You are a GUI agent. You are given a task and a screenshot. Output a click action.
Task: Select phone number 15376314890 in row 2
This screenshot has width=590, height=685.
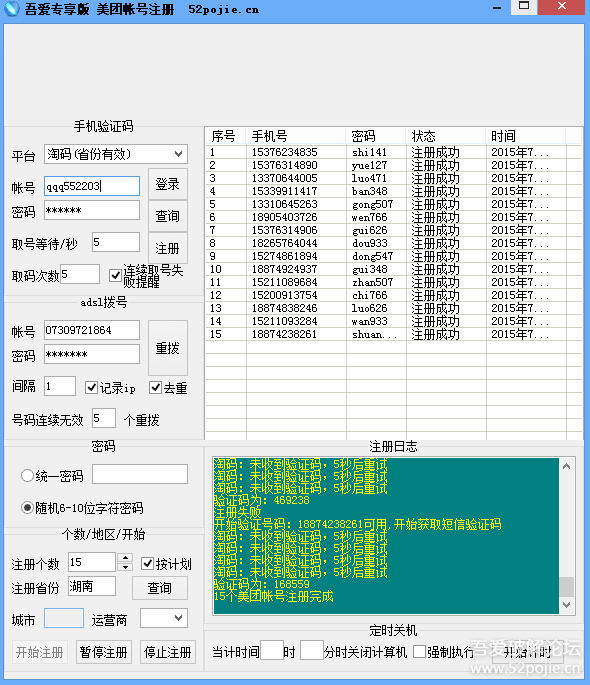pos(284,165)
